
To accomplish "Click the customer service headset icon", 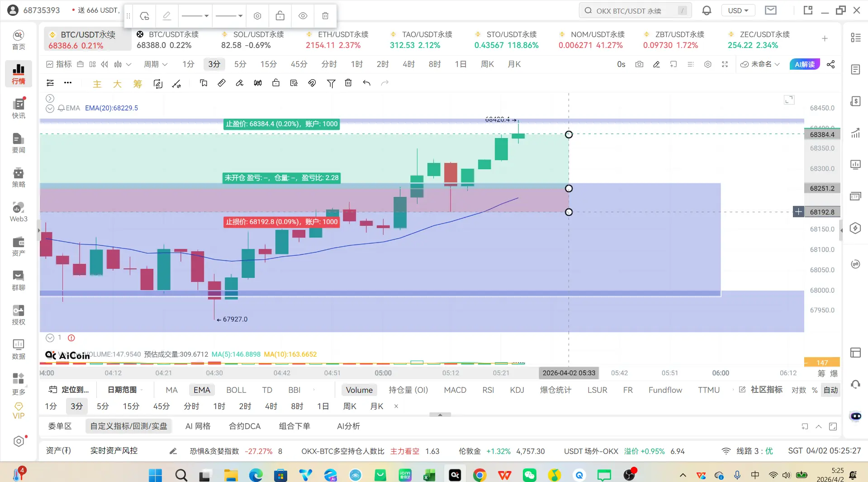I will (855, 384).
